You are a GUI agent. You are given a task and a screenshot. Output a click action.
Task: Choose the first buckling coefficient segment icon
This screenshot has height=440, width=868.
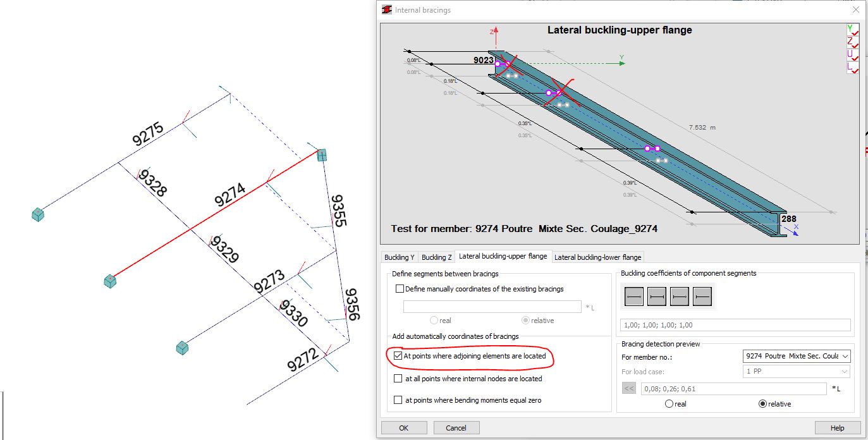[633, 295]
